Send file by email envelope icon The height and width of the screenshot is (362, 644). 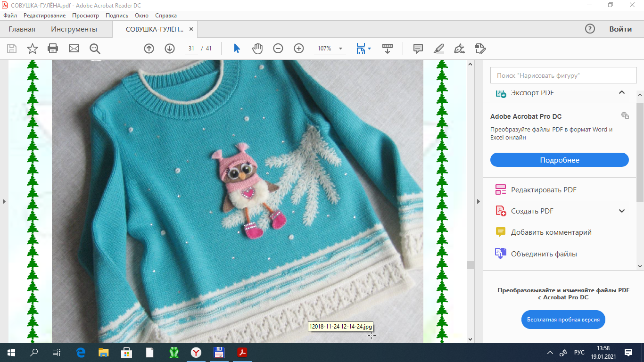(x=74, y=49)
